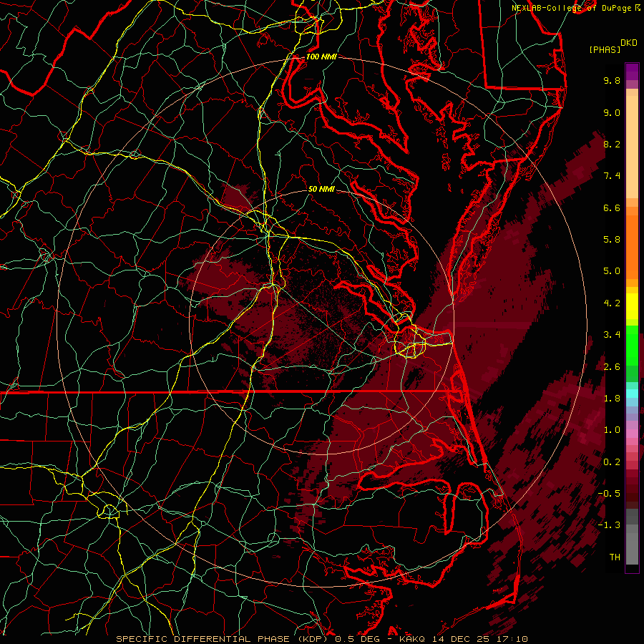Click the Specific Differential Phase caption at bottom
644x644 pixels.
tap(321, 639)
